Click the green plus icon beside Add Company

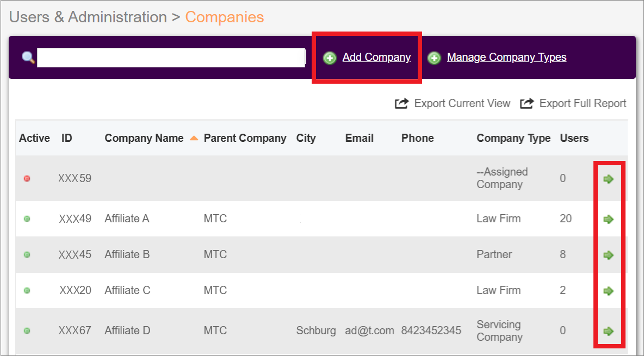330,58
